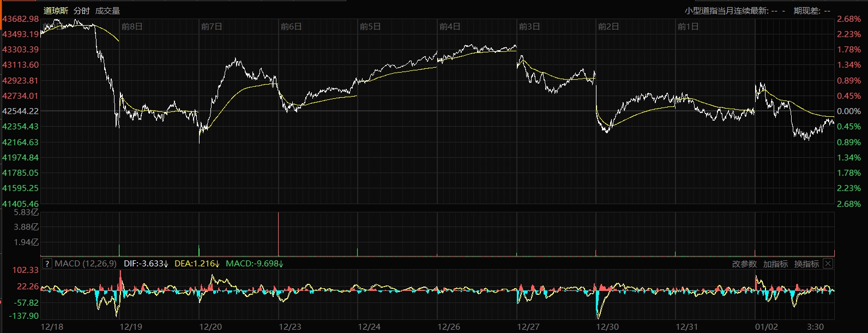This screenshot has height=333, width=868.
Task: Click the 42544.22 baseline price label
Action: coord(21,111)
